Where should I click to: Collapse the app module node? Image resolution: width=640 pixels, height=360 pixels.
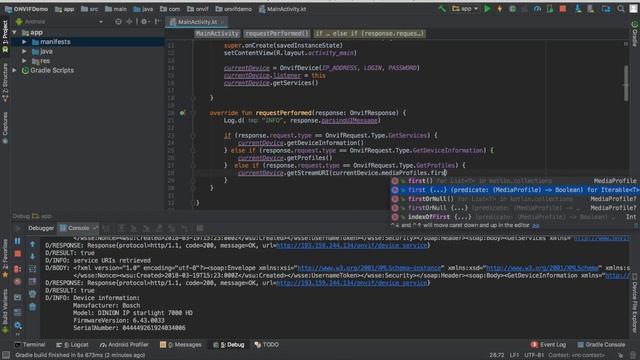tap(15, 32)
